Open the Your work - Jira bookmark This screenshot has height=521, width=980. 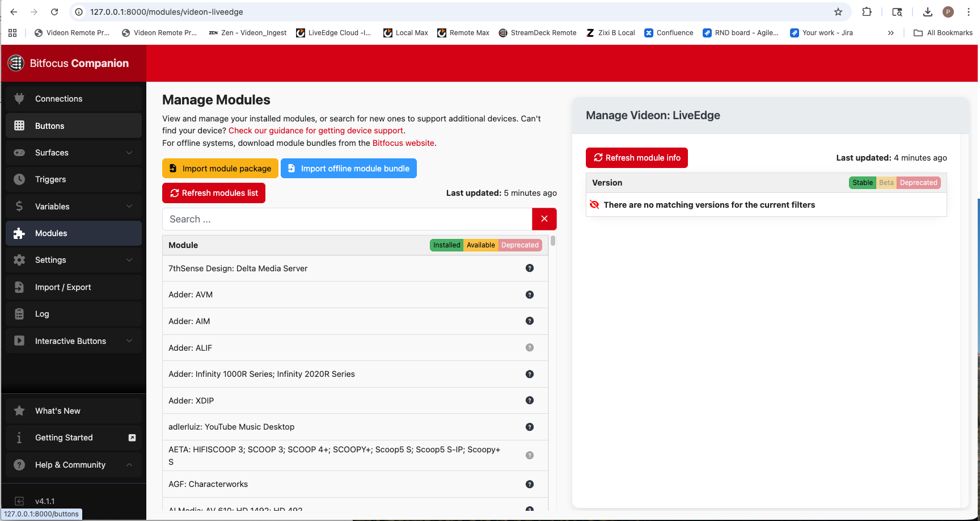pyautogui.click(x=822, y=33)
